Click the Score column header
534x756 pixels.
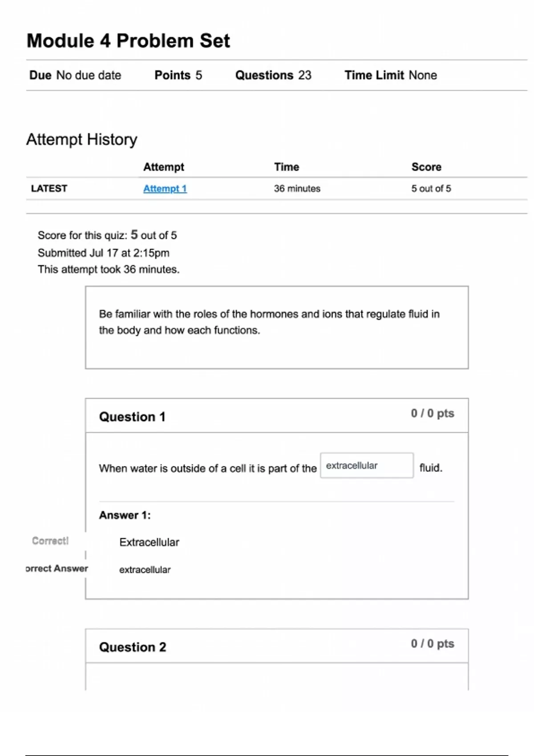pos(426,167)
